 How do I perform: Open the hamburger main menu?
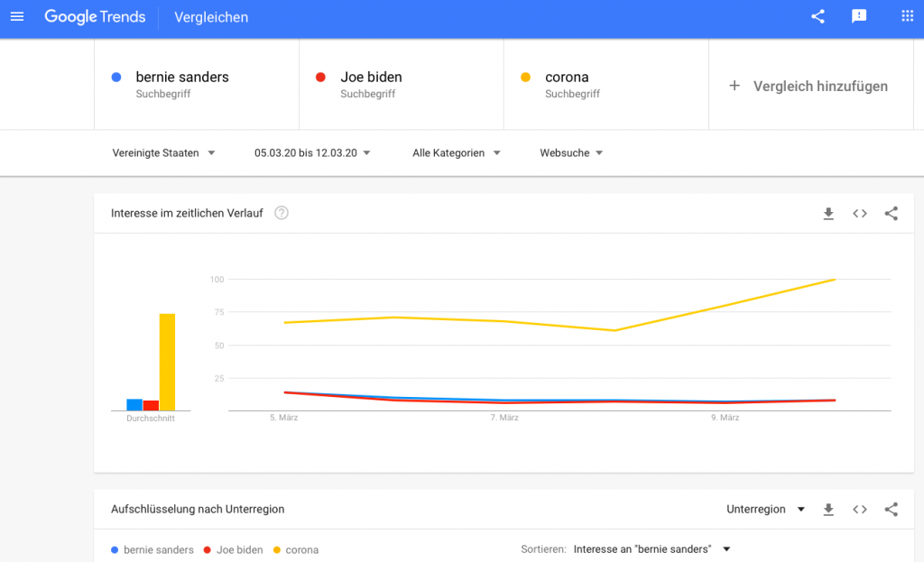tap(17, 16)
